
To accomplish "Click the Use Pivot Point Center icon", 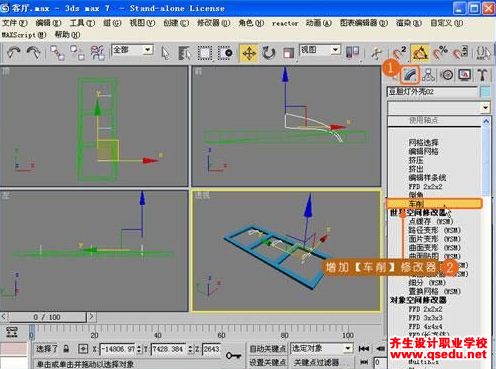I will (x=352, y=52).
